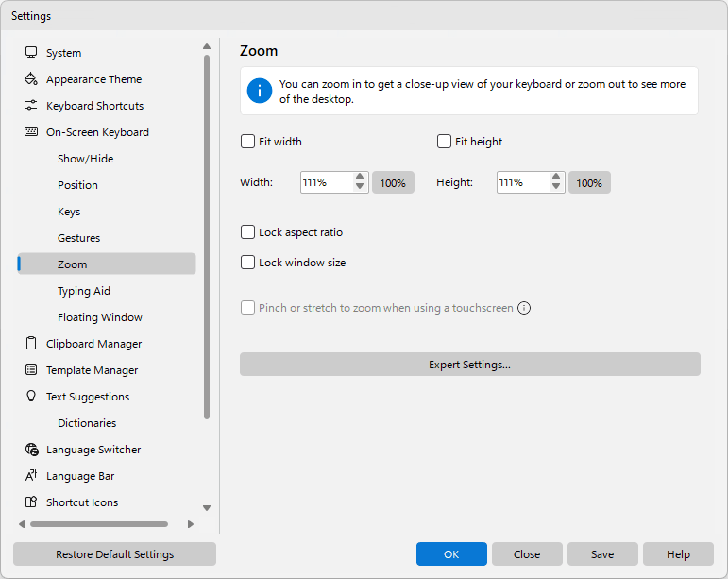This screenshot has height=579, width=728.
Task: Enable the Fit height checkbox
Action: point(445,141)
